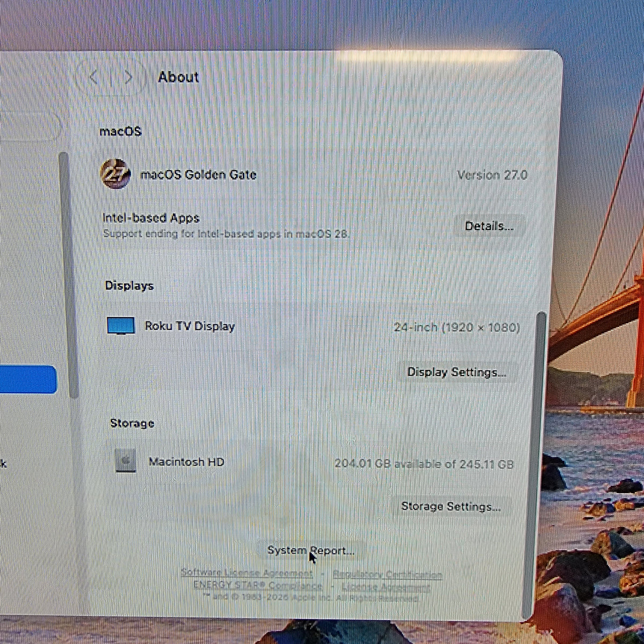Viewport: 644px width, 644px height.
Task: Select the 'Version 27.0' text
Action: pos(492,175)
